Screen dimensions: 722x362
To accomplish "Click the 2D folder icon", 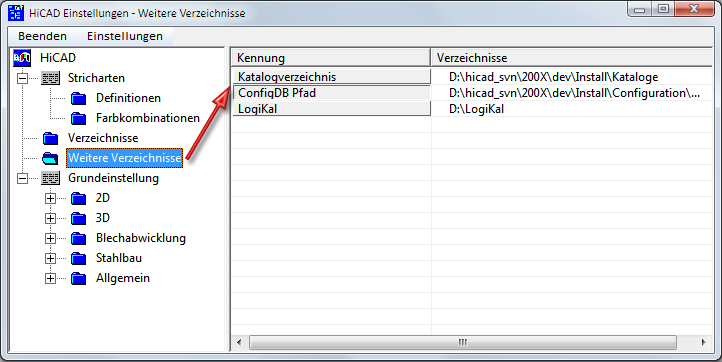I will click(x=78, y=199).
